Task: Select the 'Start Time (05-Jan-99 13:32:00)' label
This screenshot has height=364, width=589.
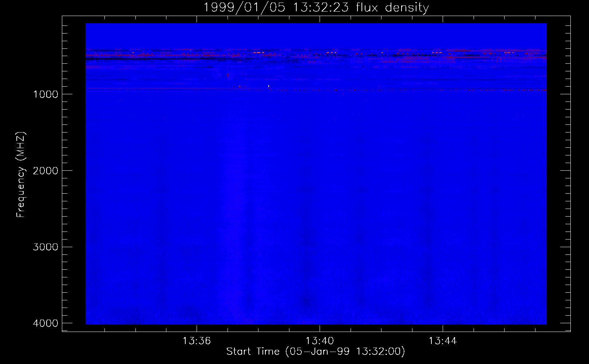Action: point(316,351)
